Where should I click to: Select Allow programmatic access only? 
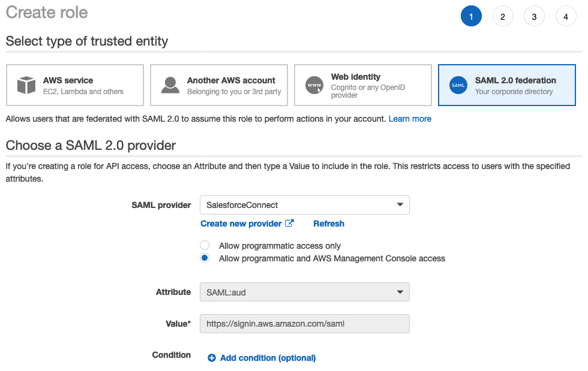point(205,245)
